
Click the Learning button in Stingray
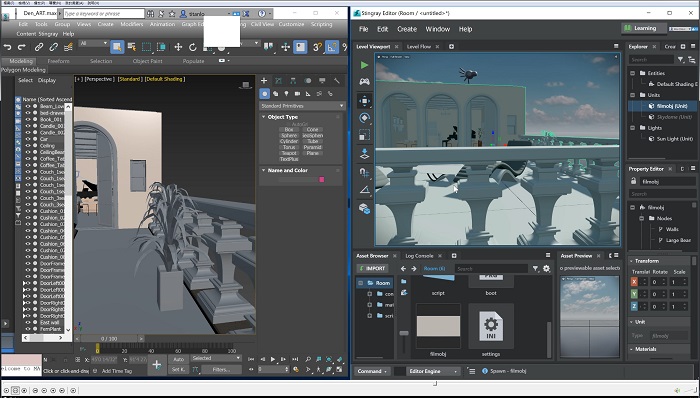[x=644, y=28]
